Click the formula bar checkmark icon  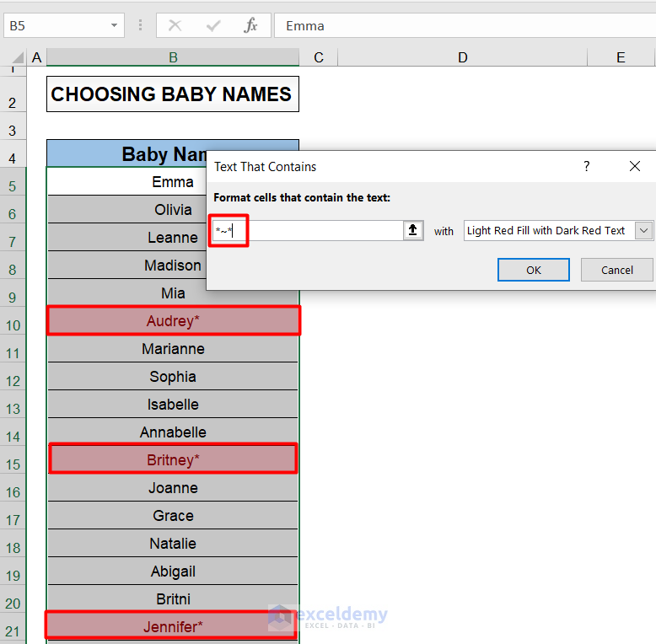pyautogui.click(x=213, y=26)
